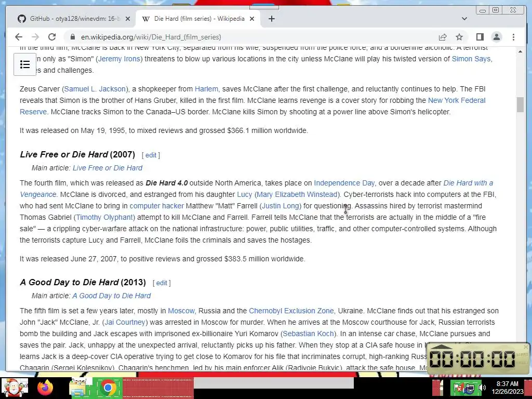Toggle the Wikipedia table of contents button

[25, 64]
